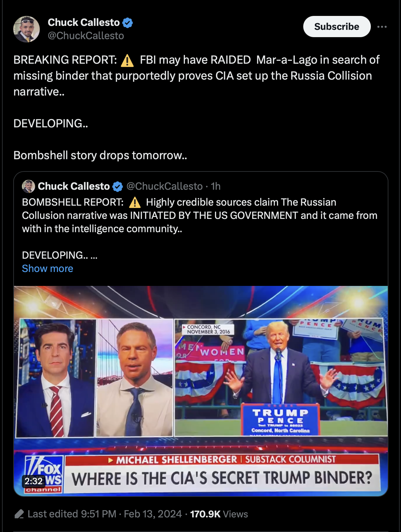401x532 pixels.
Task: Click the Subscribe button
Action: tap(337, 27)
